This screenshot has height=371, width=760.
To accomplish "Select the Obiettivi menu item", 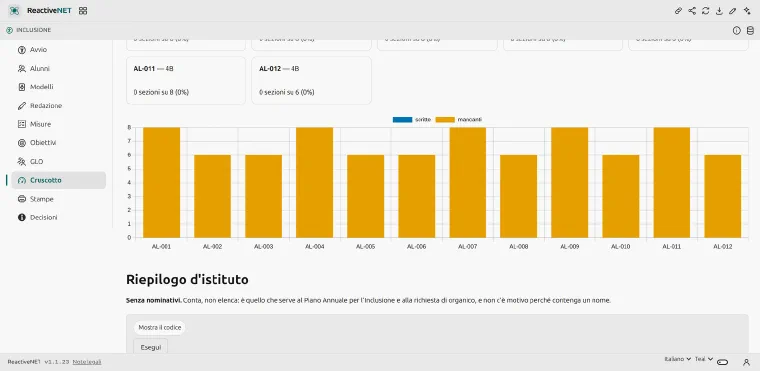I will (59, 143).
